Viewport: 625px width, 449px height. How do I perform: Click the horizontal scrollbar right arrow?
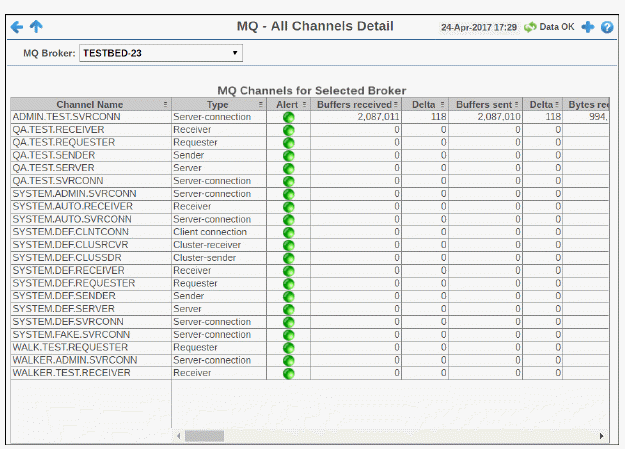601,436
